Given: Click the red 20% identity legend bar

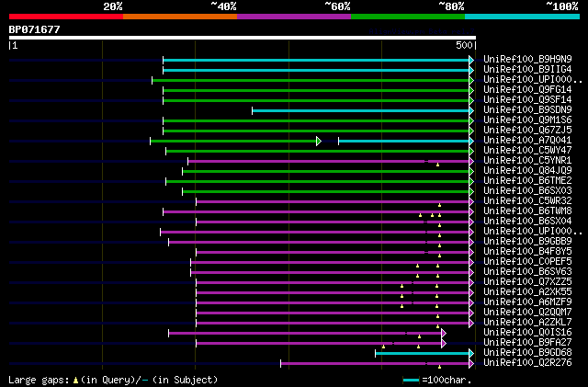Looking at the screenshot, I should tap(66, 17).
